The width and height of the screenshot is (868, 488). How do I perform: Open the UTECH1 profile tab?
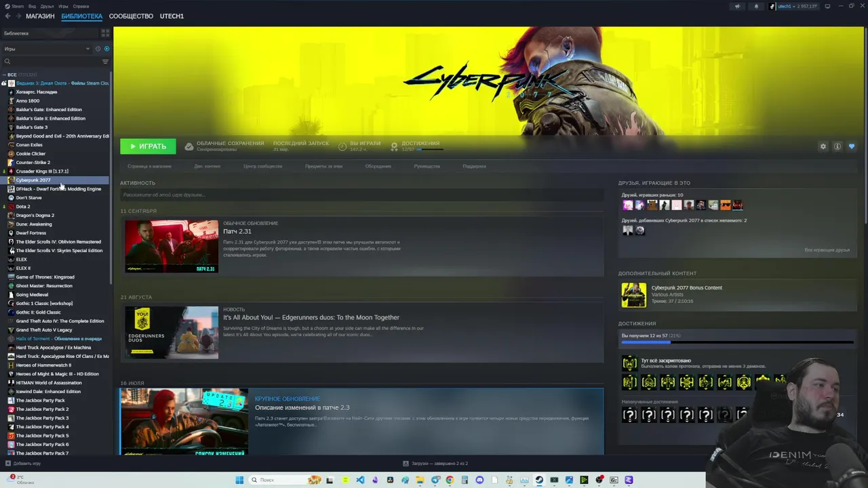tap(172, 16)
